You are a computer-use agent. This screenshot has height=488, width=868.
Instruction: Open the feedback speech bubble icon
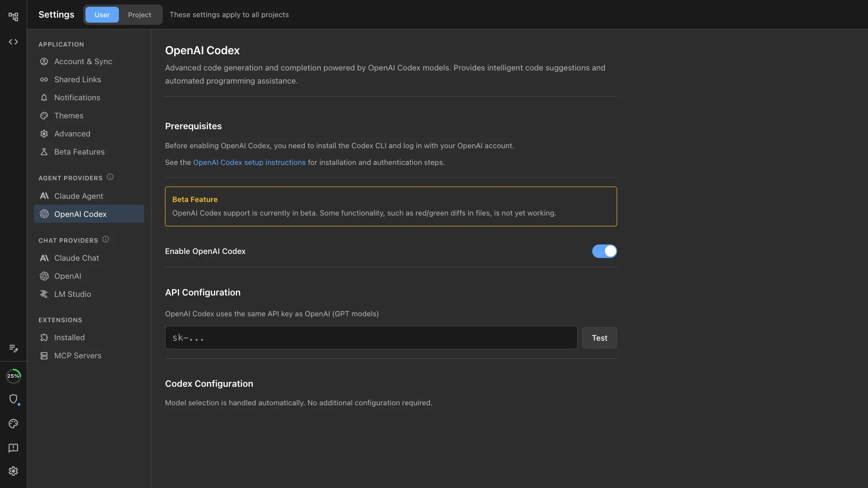click(x=13, y=448)
